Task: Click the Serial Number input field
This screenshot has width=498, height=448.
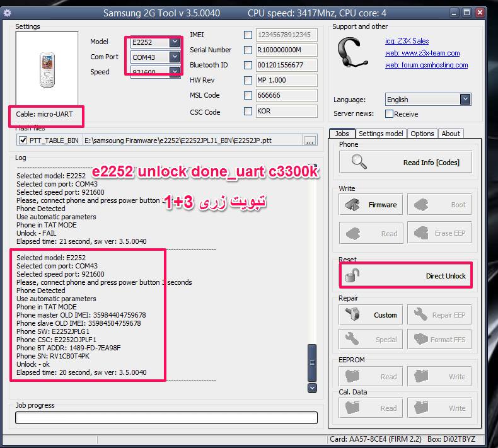Action: (286, 50)
